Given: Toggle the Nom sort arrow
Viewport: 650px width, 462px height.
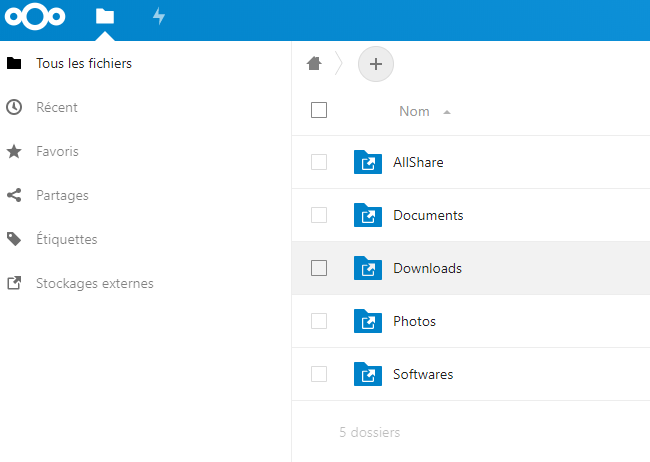Looking at the screenshot, I should [447, 112].
